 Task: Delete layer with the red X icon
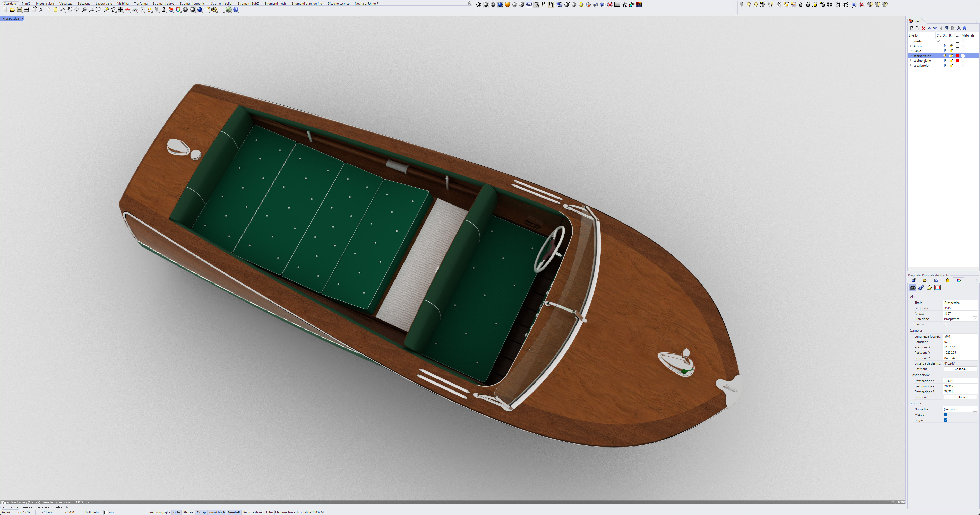pos(923,29)
